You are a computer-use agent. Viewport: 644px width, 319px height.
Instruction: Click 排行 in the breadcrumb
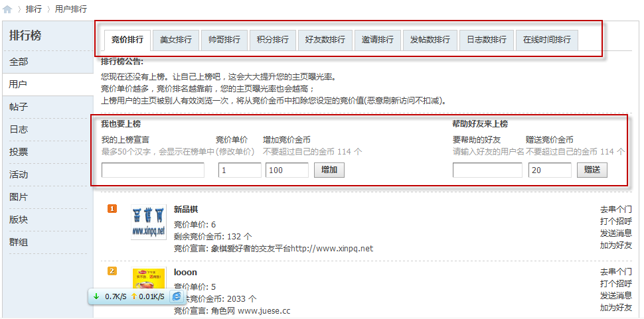tap(33, 10)
